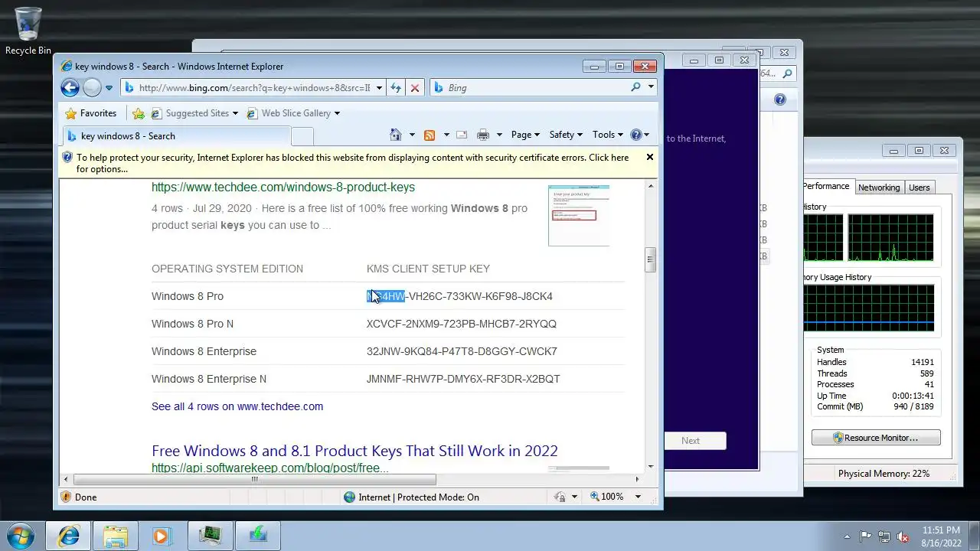Open the Web Slice Gallery dropdown
980x551 pixels.
[x=293, y=113]
